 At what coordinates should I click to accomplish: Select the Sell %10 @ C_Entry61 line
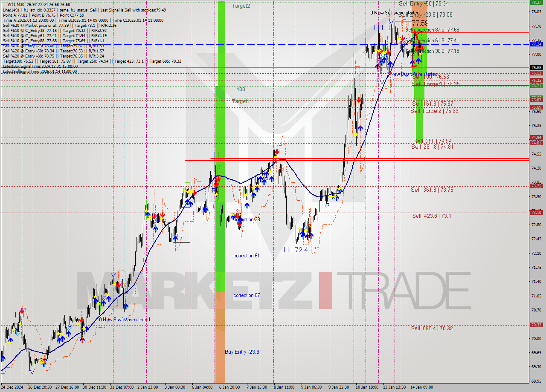tap(55, 36)
